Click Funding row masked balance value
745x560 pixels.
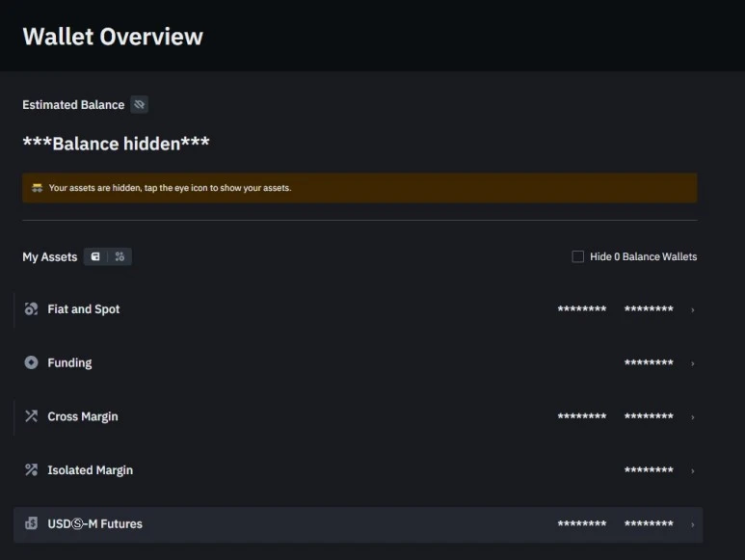[x=649, y=362]
